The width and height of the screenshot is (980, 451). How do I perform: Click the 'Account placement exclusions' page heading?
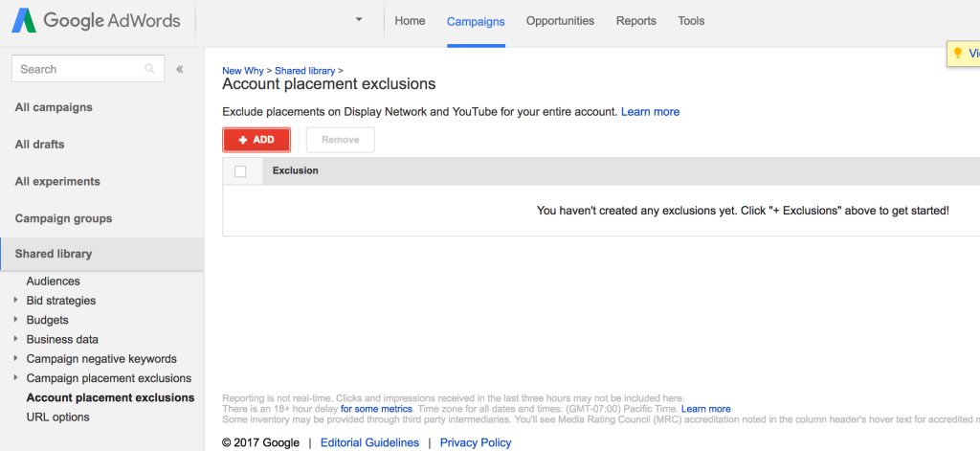[329, 84]
